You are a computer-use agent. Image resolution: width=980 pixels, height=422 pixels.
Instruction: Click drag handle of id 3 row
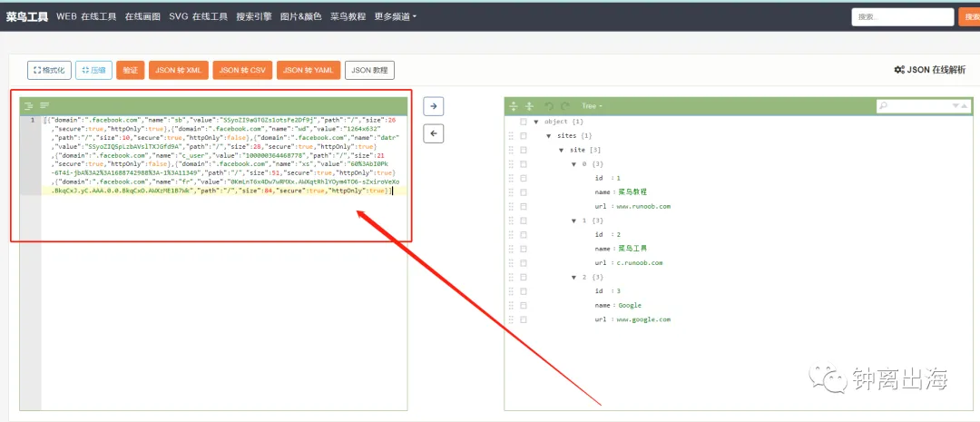(x=511, y=290)
